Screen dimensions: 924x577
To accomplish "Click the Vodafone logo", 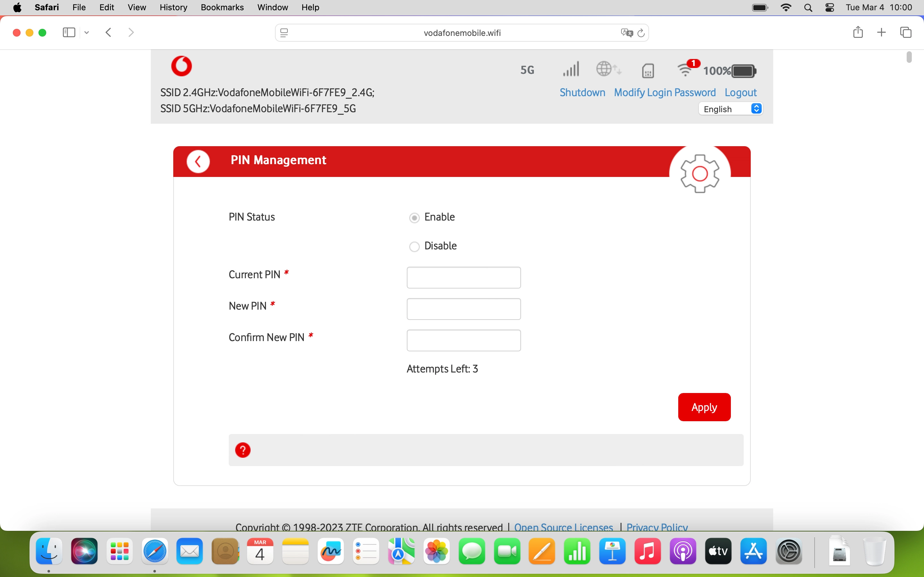I will pos(181,66).
